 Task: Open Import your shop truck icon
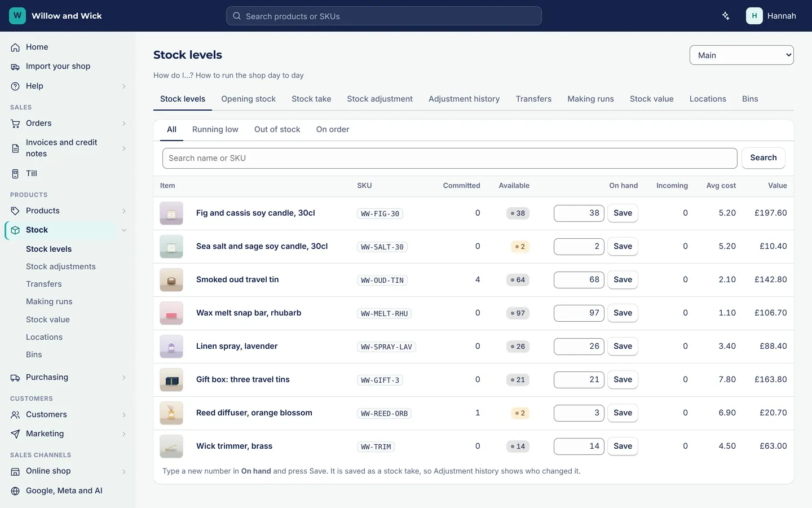click(x=15, y=67)
